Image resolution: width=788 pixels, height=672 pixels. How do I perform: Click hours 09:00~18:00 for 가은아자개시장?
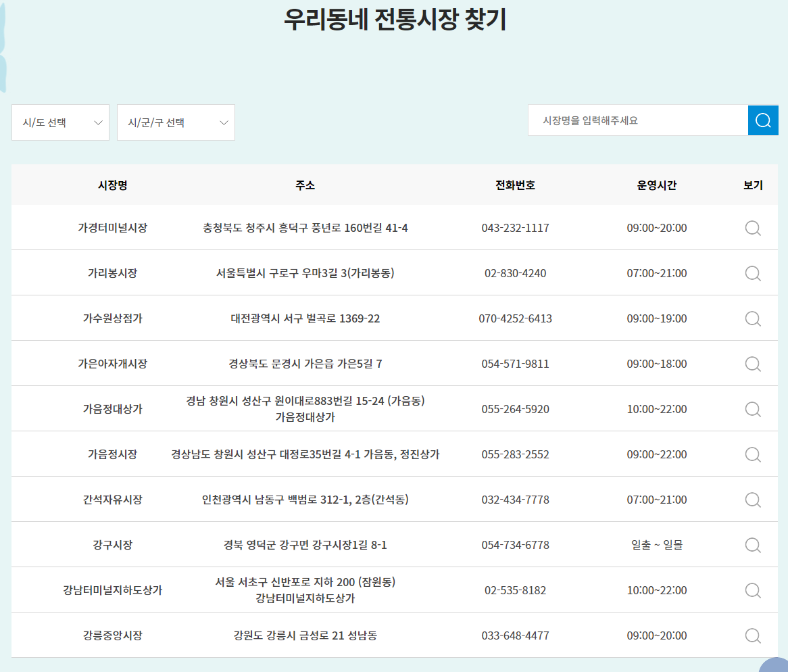657,364
